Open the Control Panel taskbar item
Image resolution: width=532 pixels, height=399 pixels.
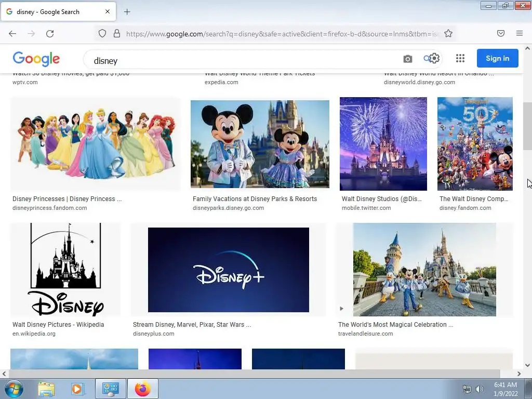coord(111,389)
